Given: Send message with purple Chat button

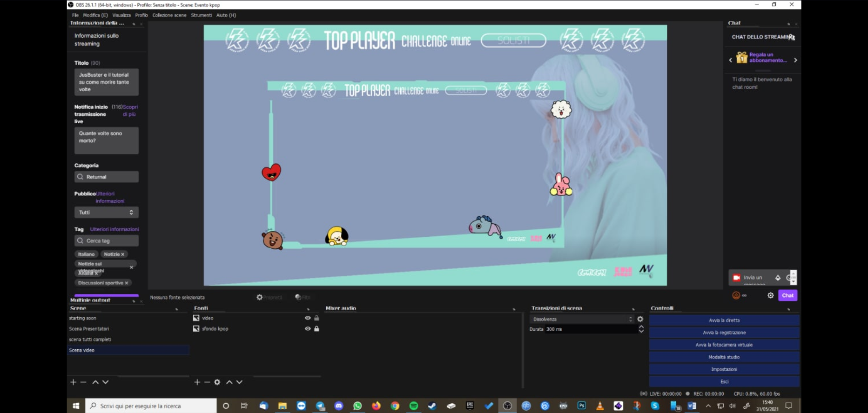Looking at the screenshot, I should (788, 295).
